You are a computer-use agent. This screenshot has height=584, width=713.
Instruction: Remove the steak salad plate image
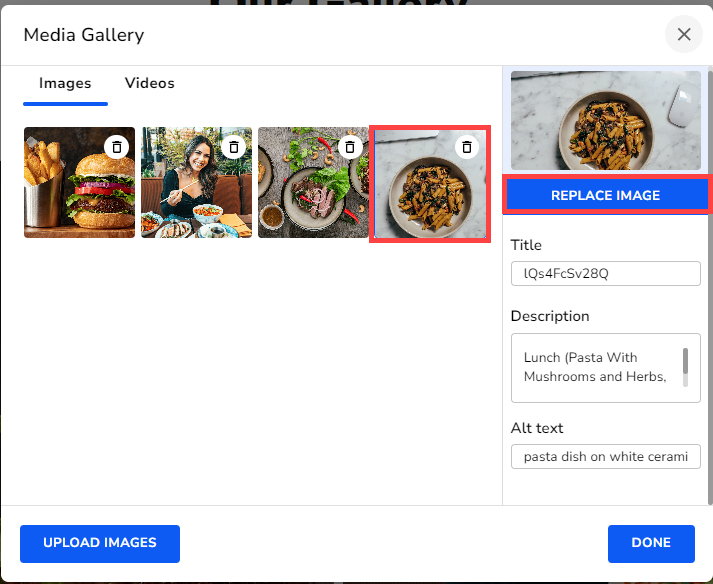tap(350, 147)
